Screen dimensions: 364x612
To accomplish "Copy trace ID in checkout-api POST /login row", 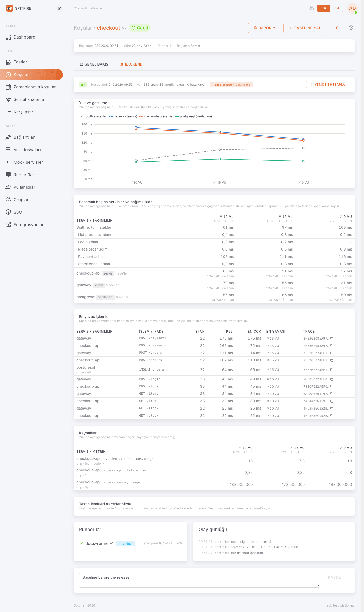I will (x=332, y=387).
